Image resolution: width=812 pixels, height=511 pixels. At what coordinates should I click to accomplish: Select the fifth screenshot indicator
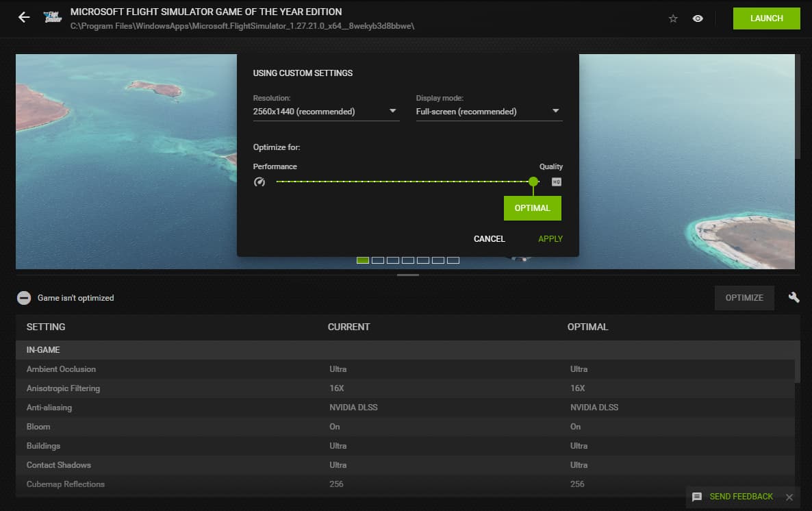coord(423,260)
